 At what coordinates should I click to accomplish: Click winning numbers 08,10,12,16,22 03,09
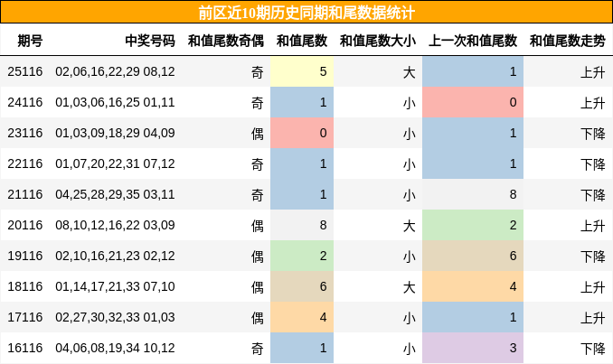115,225
